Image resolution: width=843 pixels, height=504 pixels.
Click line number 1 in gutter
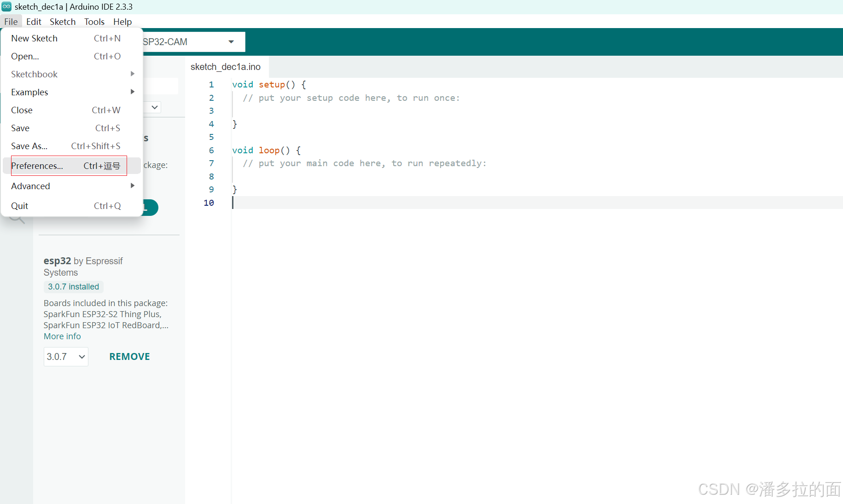(x=211, y=85)
